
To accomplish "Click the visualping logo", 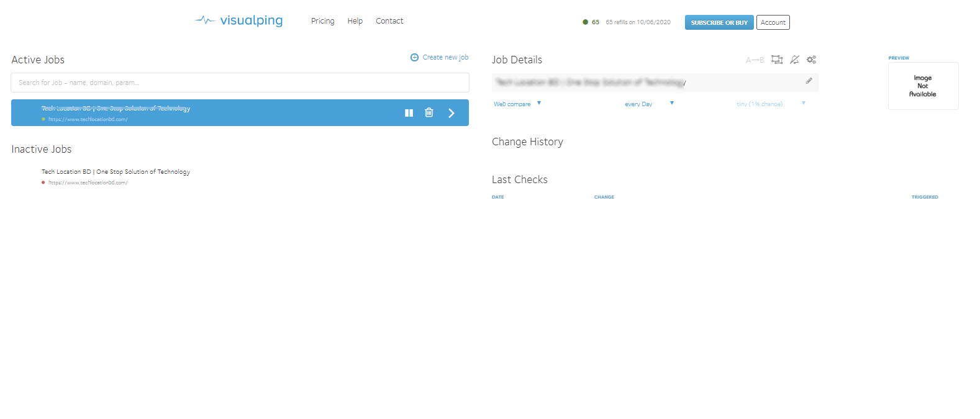I will [x=238, y=20].
